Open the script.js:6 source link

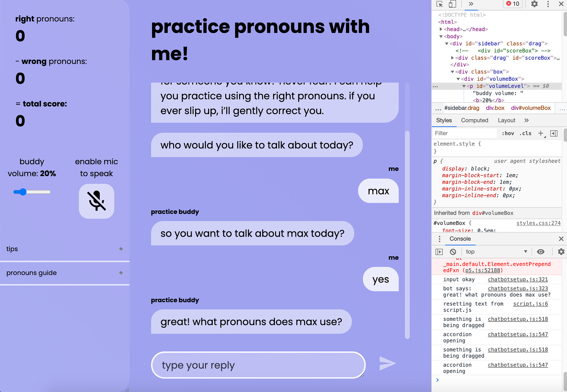tap(530, 304)
